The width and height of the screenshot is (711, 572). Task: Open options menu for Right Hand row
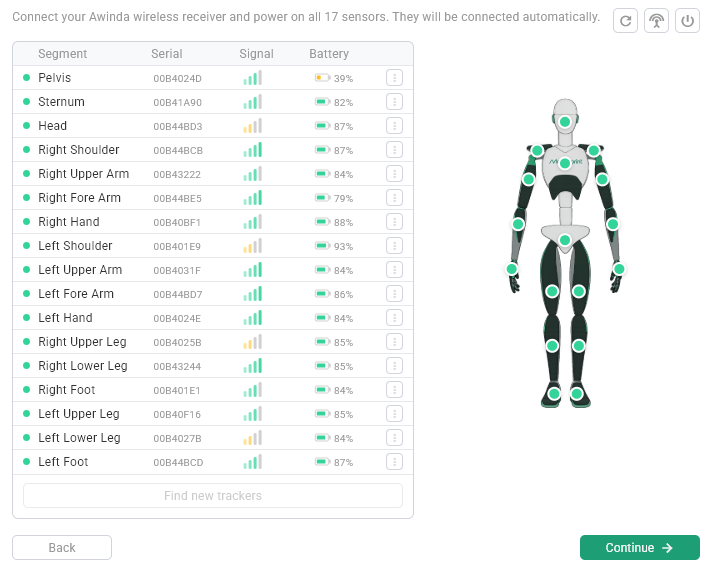[394, 222]
